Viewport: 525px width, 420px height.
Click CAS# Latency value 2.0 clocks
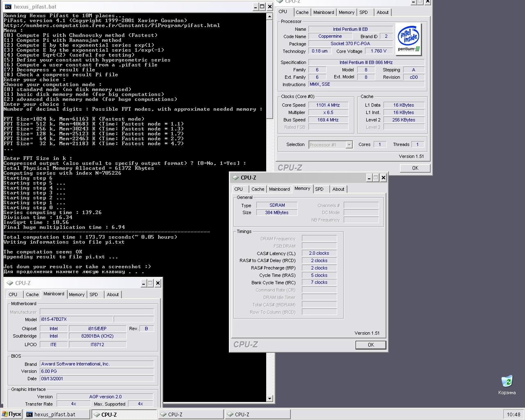(319, 253)
